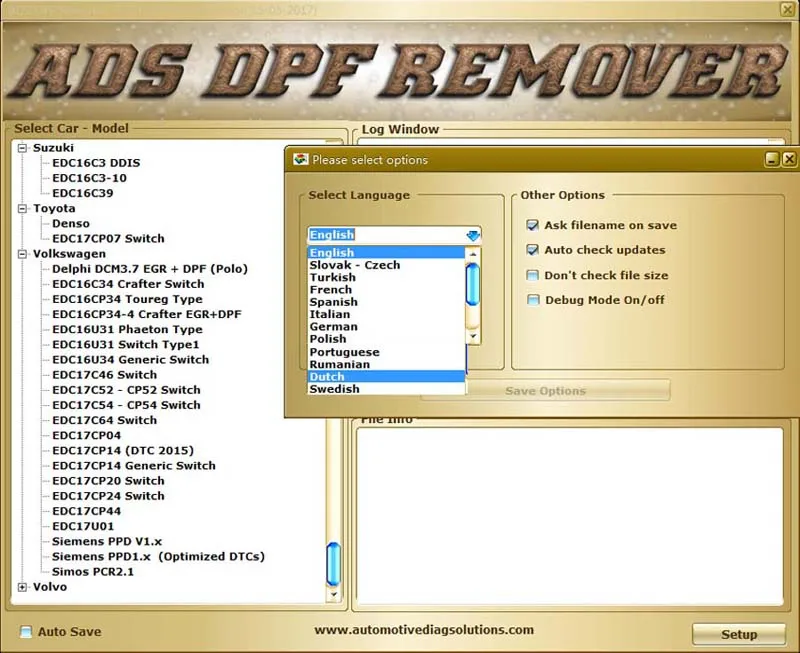Select Toyota EDC17CP07 Switch
The image size is (800, 653).
click(108, 239)
